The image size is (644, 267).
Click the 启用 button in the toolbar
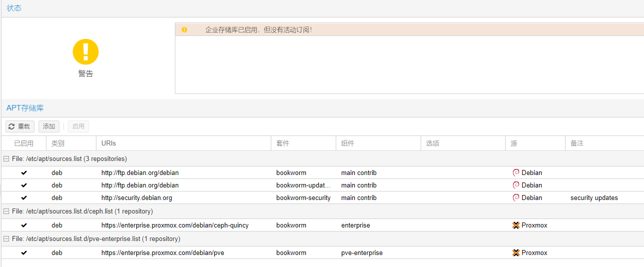pyautogui.click(x=78, y=126)
